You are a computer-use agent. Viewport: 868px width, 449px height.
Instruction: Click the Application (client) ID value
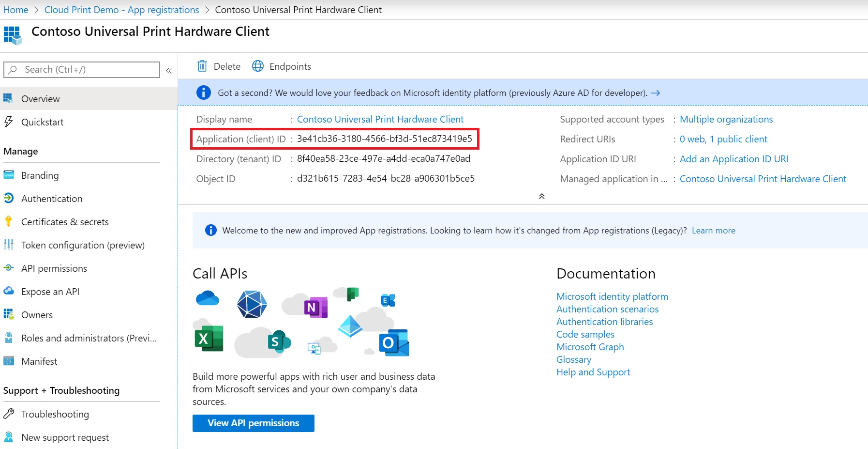coord(385,139)
